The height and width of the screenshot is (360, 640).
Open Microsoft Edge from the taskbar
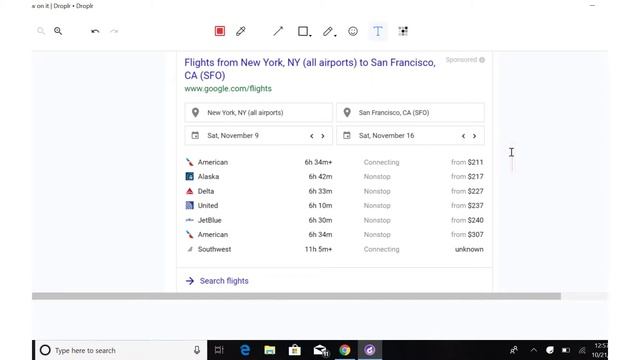pos(245,350)
